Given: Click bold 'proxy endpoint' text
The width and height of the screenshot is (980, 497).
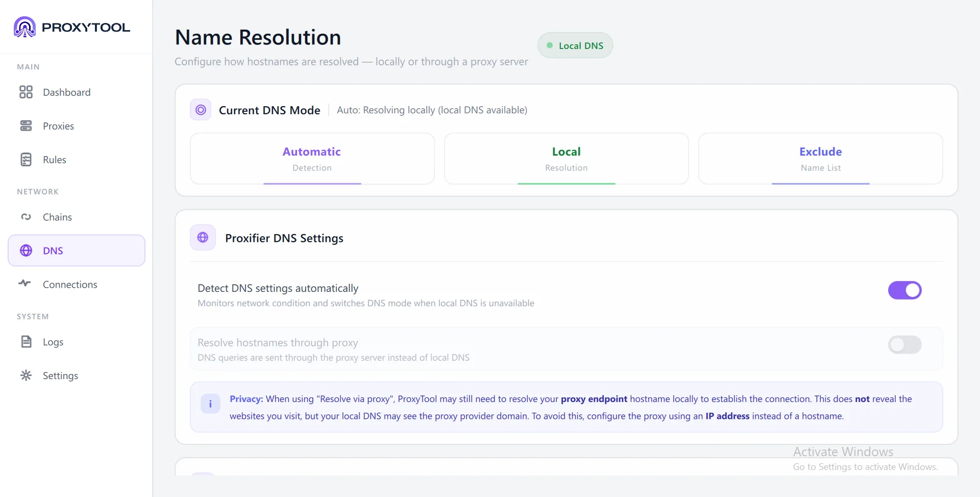Looking at the screenshot, I should pos(594,399).
